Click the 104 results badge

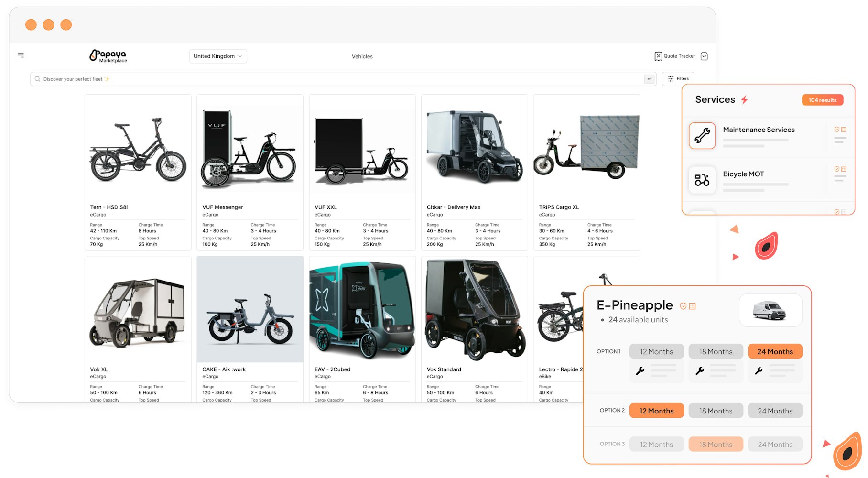click(x=823, y=100)
